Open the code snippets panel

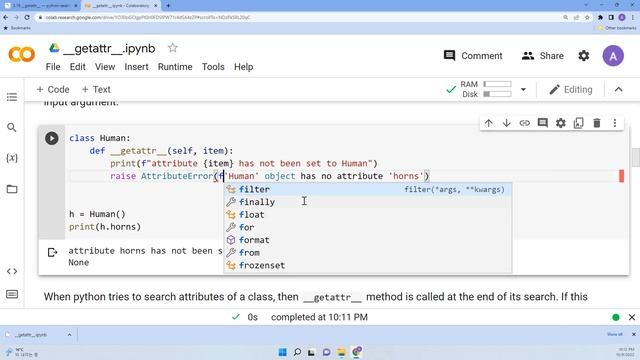(12, 271)
